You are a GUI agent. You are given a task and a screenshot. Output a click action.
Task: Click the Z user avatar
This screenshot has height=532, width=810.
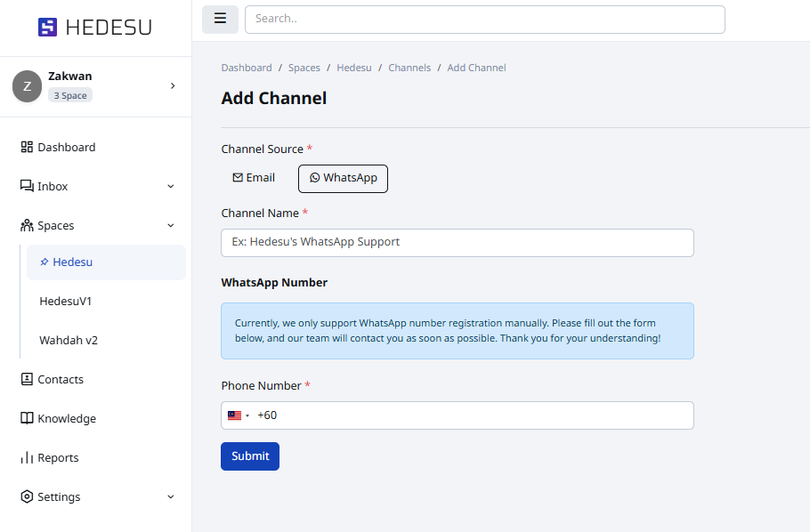(27, 86)
